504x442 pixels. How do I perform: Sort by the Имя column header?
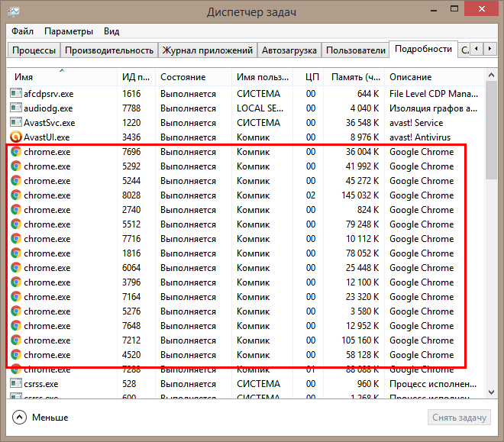[x=62, y=77]
